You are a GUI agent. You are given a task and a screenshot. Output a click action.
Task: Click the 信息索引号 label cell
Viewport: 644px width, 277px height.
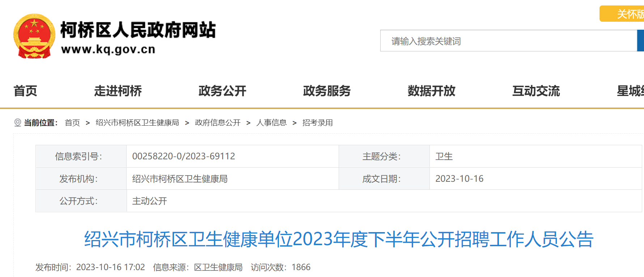81,156
